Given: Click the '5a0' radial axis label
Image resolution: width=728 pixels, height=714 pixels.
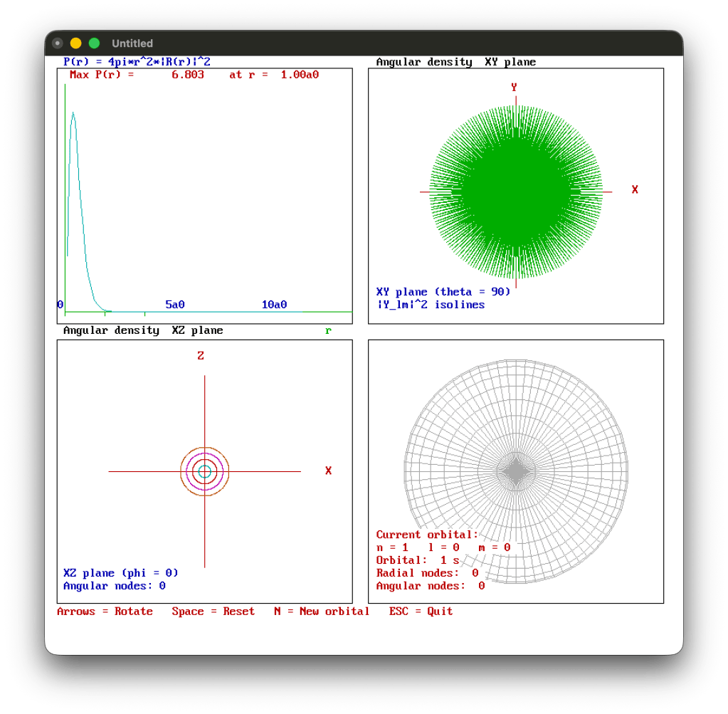Looking at the screenshot, I should pos(175,305).
